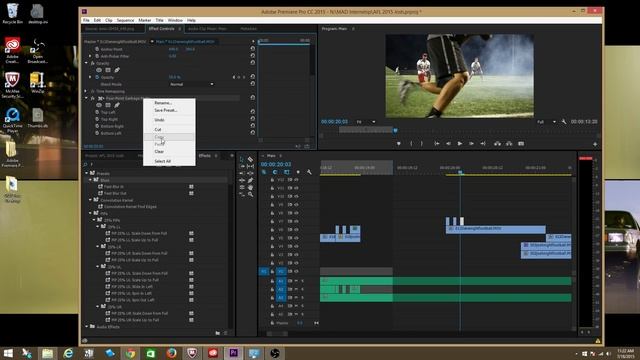
Task: Expand the Time Remapping effect
Action: (x=86, y=91)
